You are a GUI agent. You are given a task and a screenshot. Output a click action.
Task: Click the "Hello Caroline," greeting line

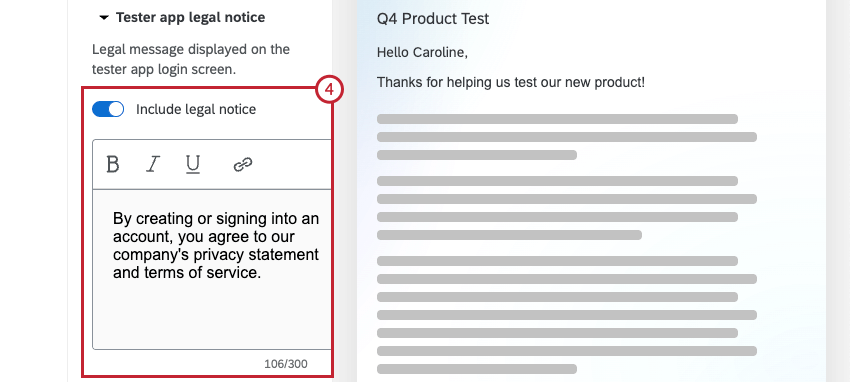click(x=422, y=53)
